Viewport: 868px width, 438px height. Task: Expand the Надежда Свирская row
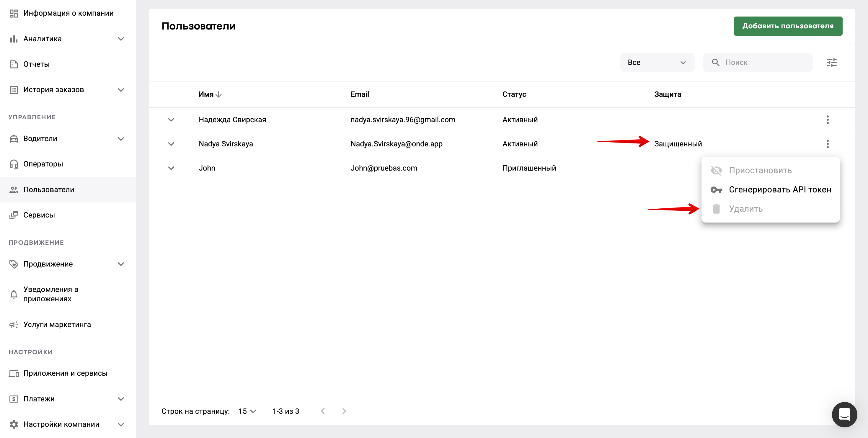pyautogui.click(x=171, y=120)
